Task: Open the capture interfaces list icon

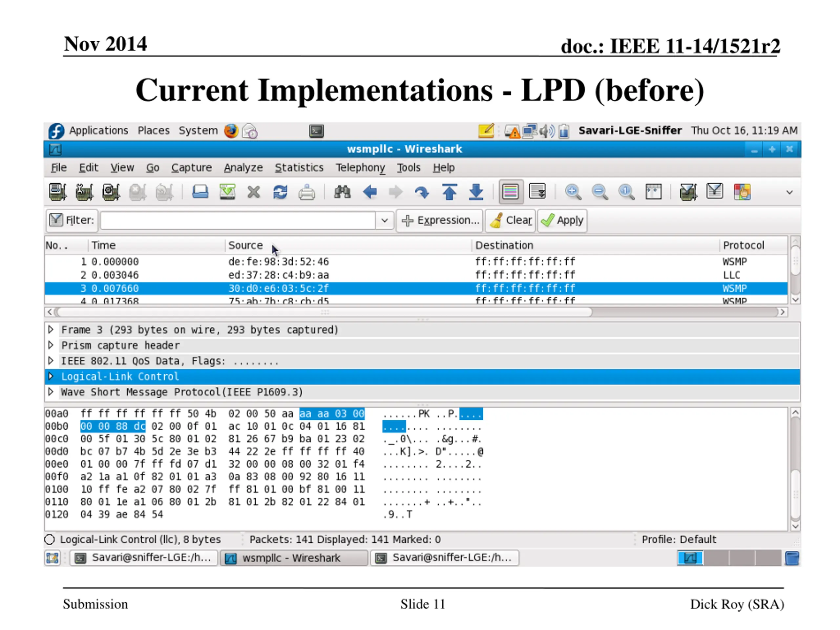Action: click(x=58, y=192)
